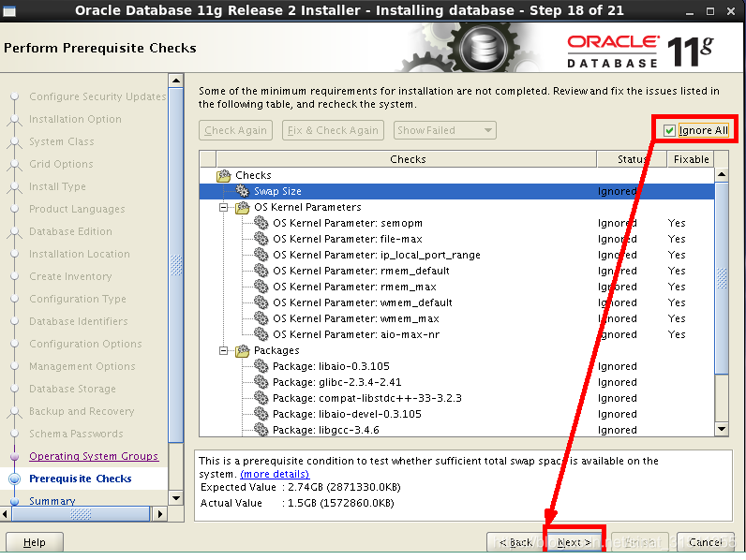Click the steps panel scroll up arrow
The width and height of the screenshot is (746, 560).
pyautogui.click(x=176, y=81)
